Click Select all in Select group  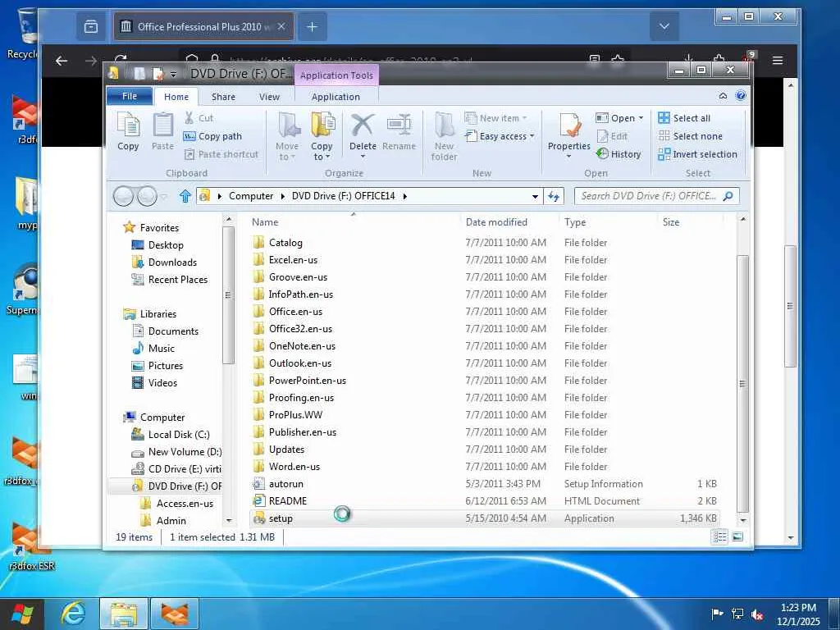tap(685, 118)
